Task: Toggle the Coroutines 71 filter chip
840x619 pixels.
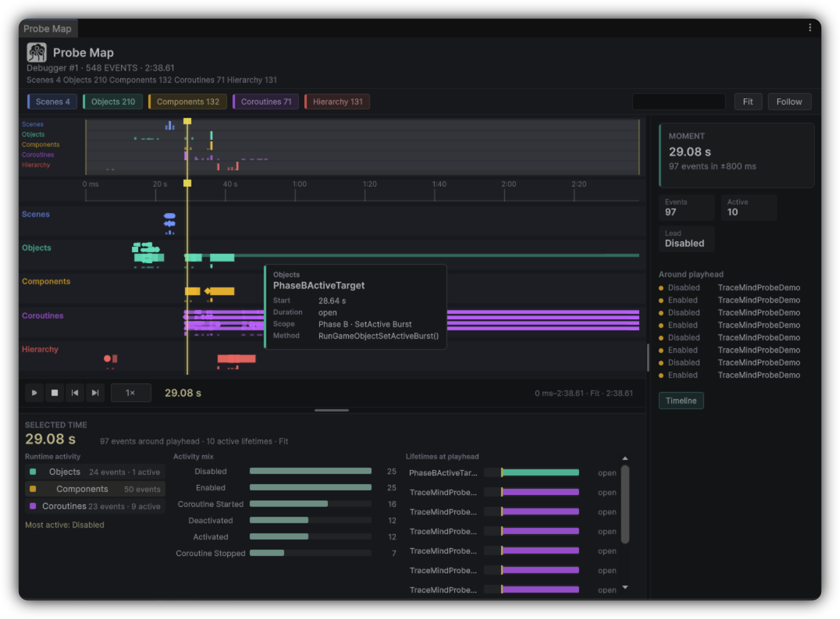Action: click(x=266, y=102)
